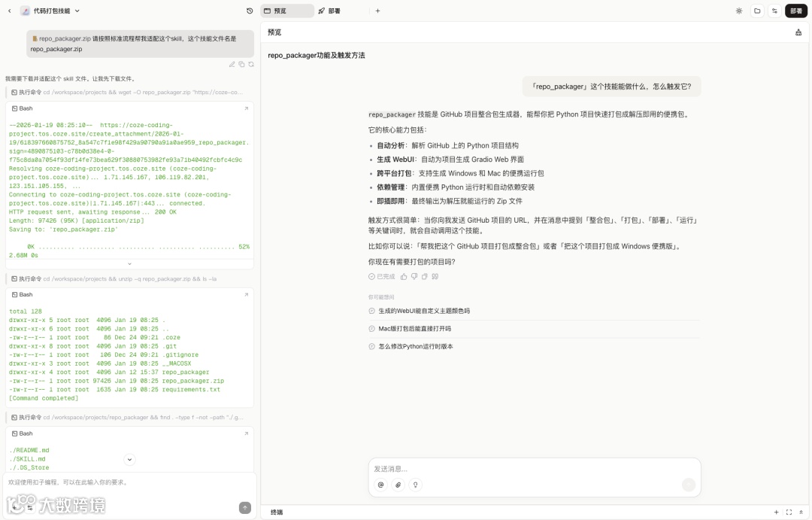
Task: Attach a file with paperclip icon
Action: (398, 485)
